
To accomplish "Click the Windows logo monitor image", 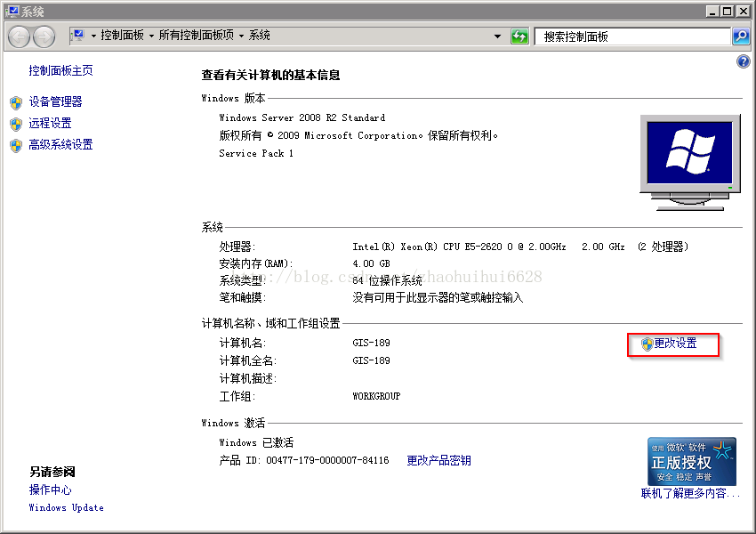I will tap(690, 162).
